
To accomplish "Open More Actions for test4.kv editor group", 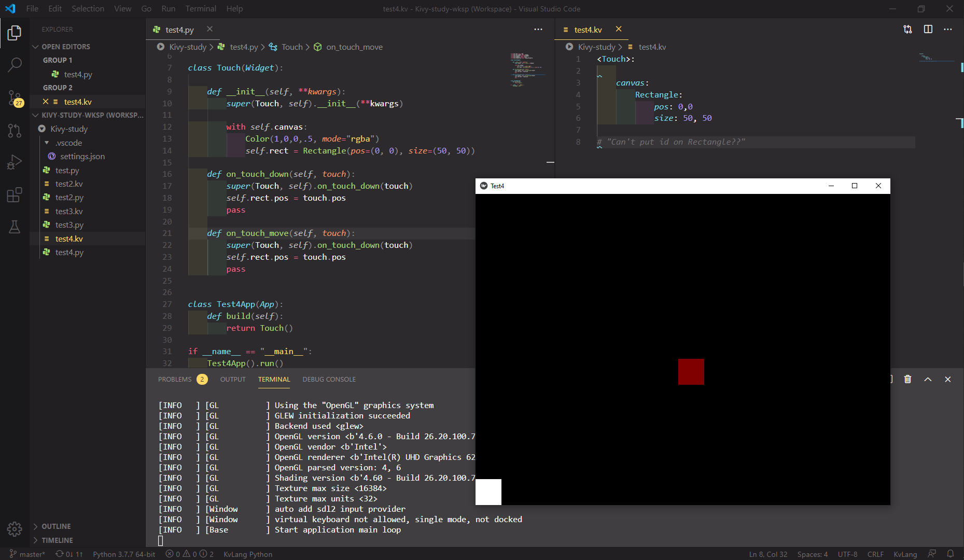I will (948, 30).
